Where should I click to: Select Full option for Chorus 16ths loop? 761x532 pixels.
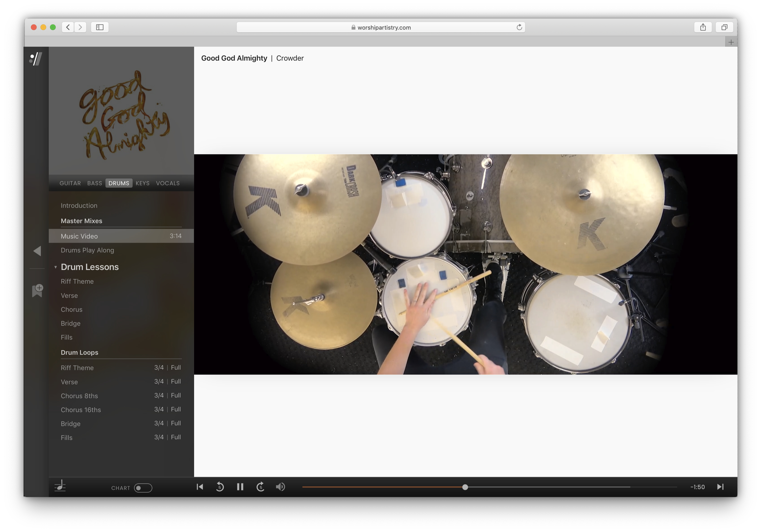point(176,409)
